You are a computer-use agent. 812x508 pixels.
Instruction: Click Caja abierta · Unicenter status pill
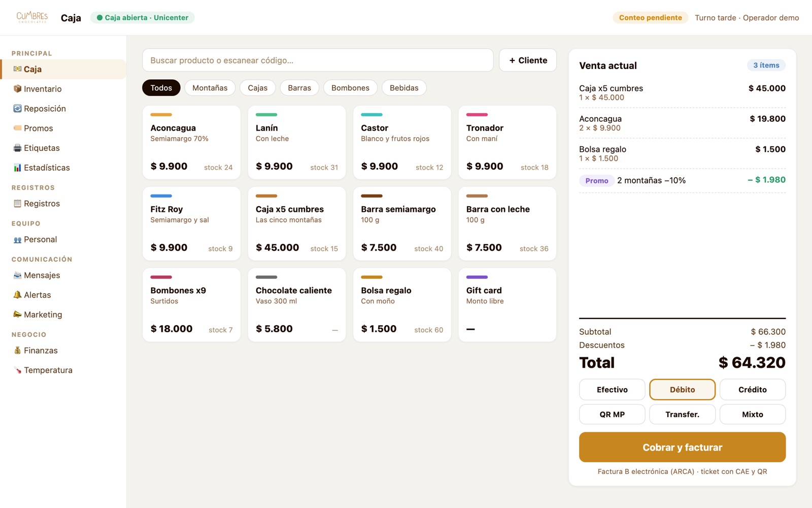pos(142,18)
